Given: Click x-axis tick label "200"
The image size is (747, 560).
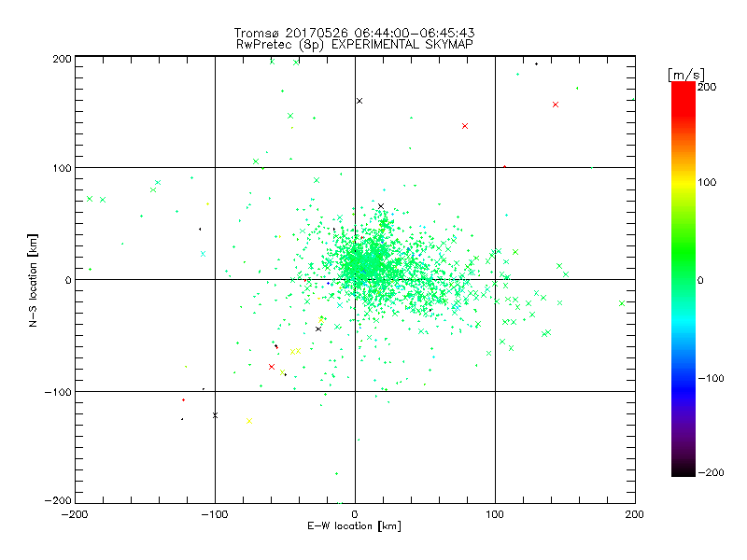Looking at the screenshot, I should tap(635, 514).
